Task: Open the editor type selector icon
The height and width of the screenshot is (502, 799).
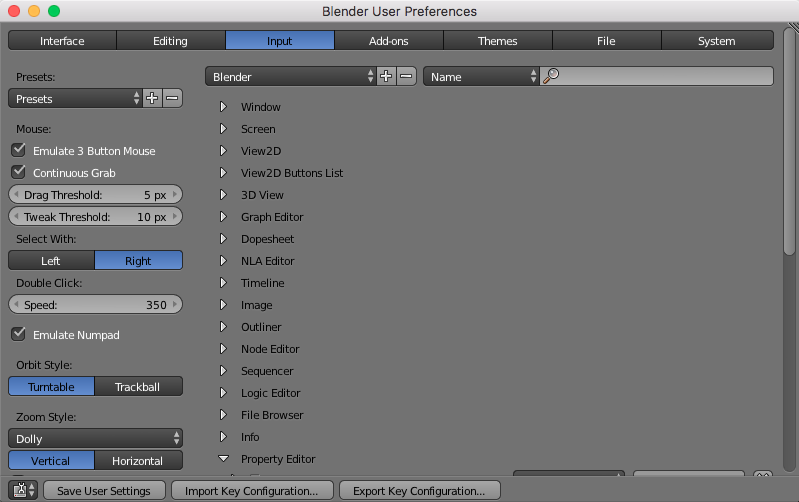Action: (x=23, y=490)
